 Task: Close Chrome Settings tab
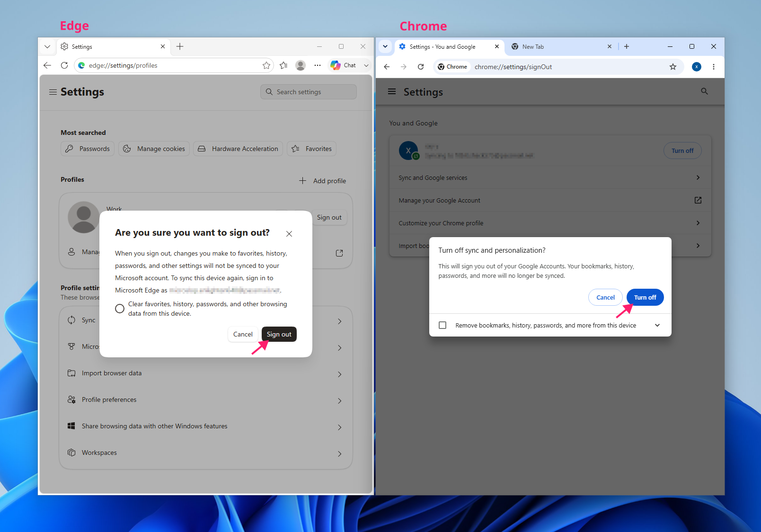497,46
